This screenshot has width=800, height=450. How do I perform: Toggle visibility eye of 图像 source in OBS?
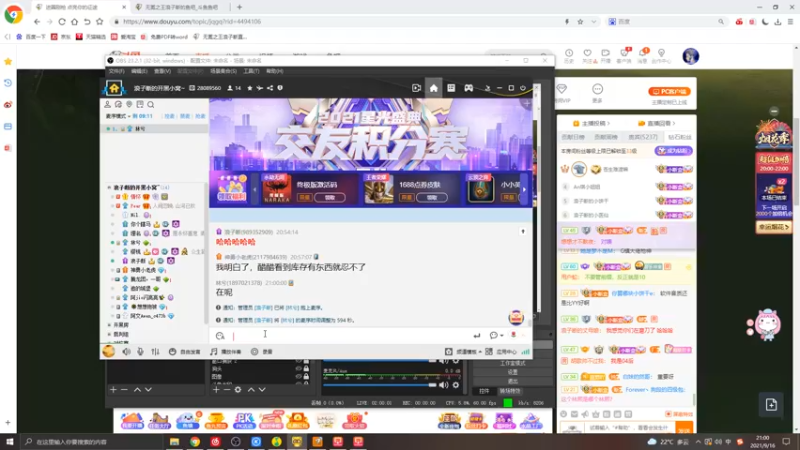coord(298,377)
